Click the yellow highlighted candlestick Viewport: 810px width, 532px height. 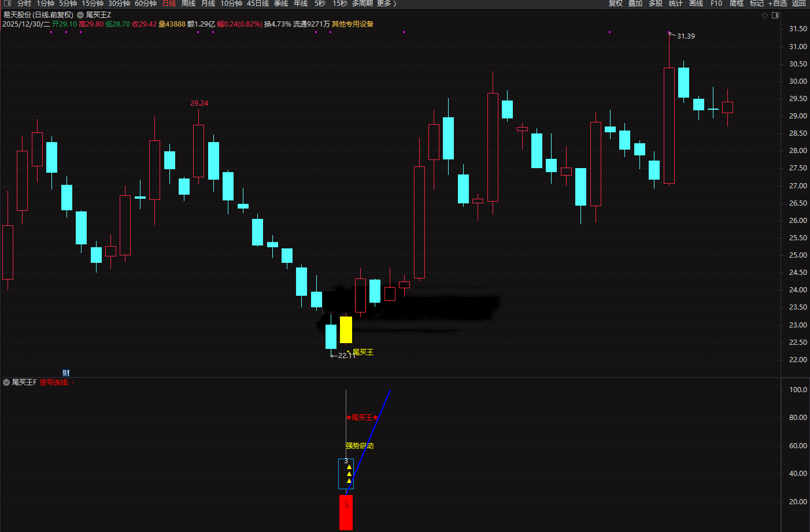click(346, 329)
